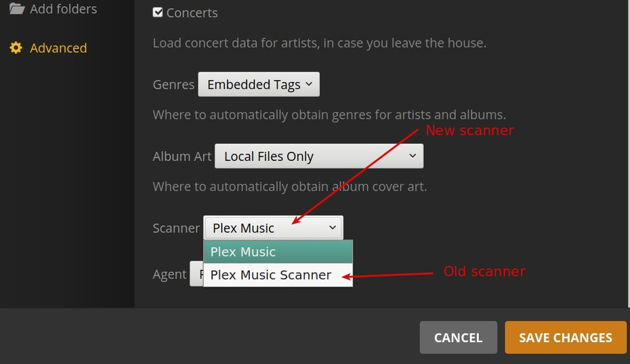The height and width of the screenshot is (364, 630).
Task: Open the Add folders section label
Action: pos(63,9)
